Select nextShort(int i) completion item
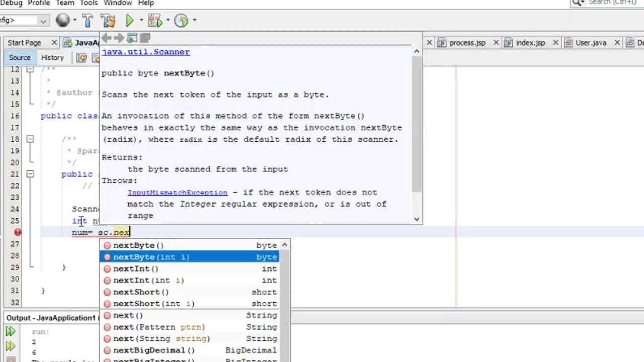 click(190, 303)
